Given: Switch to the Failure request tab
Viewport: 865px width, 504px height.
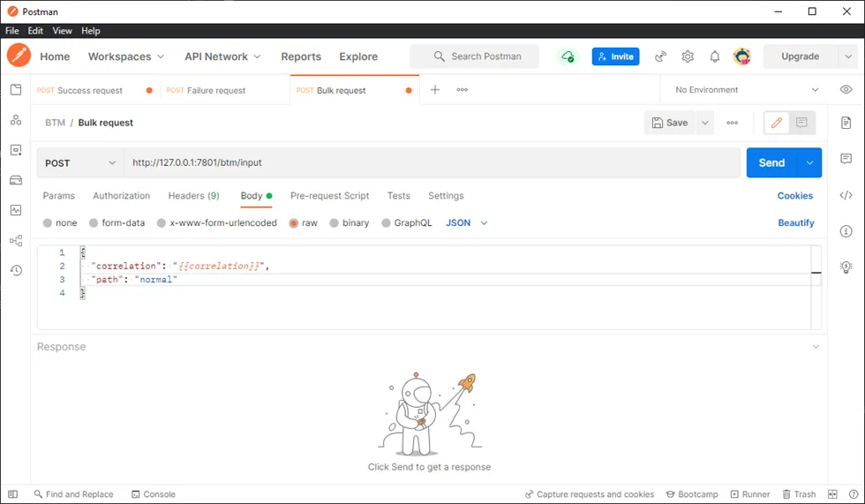Looking at the screenshot, I should (224, 90).
